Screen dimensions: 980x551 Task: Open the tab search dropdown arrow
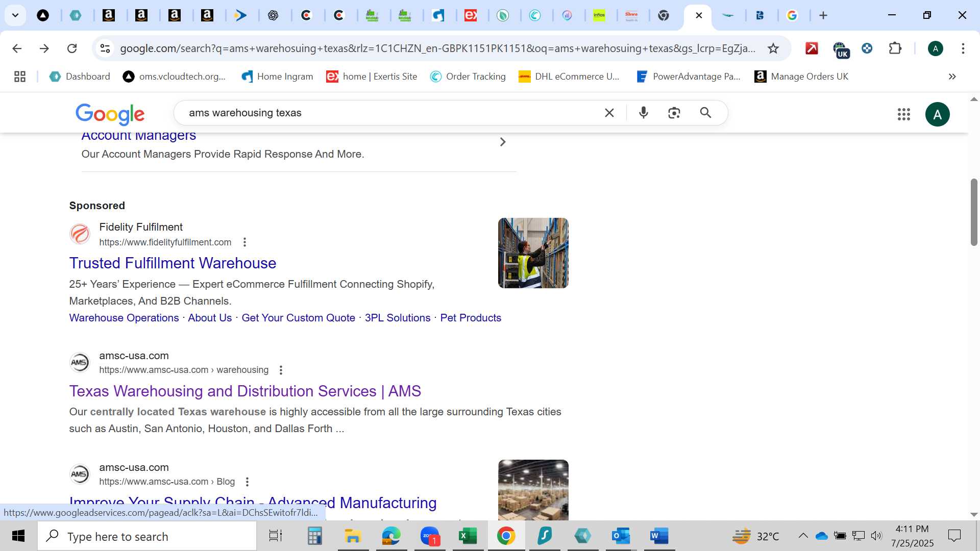(15, 15)
